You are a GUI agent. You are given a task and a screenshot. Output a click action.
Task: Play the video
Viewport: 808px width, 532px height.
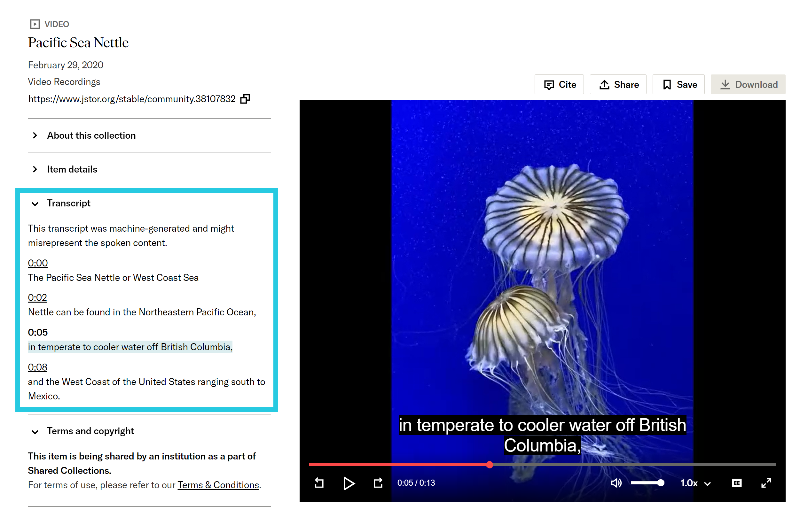click(x=349, y=483)
